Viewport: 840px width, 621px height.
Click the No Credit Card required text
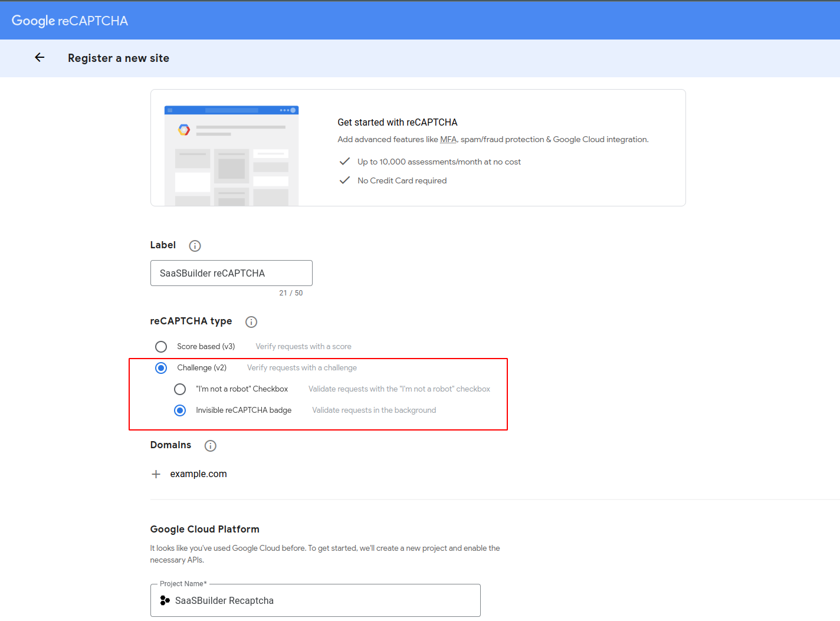[402, 180]
